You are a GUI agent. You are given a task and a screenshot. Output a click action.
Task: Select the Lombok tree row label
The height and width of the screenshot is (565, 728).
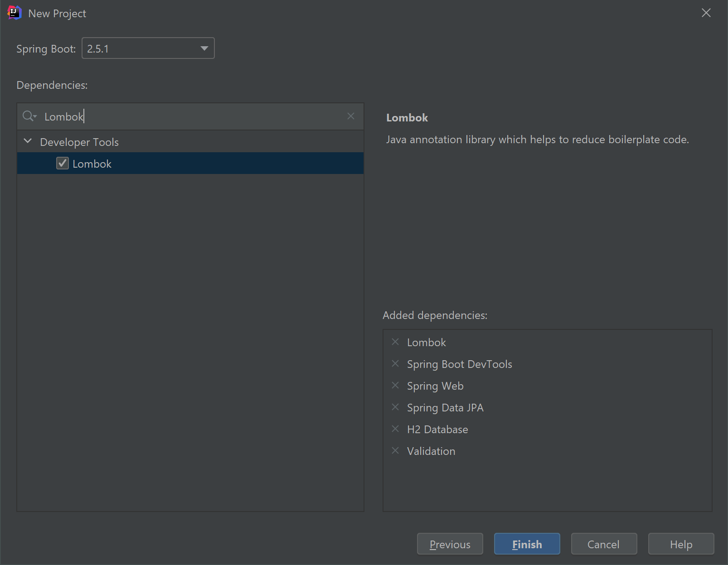(x=92, y=164)
